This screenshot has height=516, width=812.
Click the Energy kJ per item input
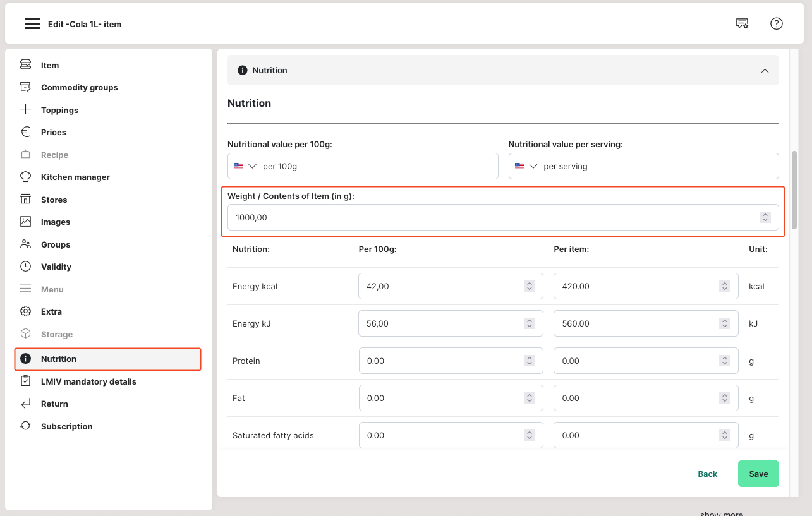(646, 323)
